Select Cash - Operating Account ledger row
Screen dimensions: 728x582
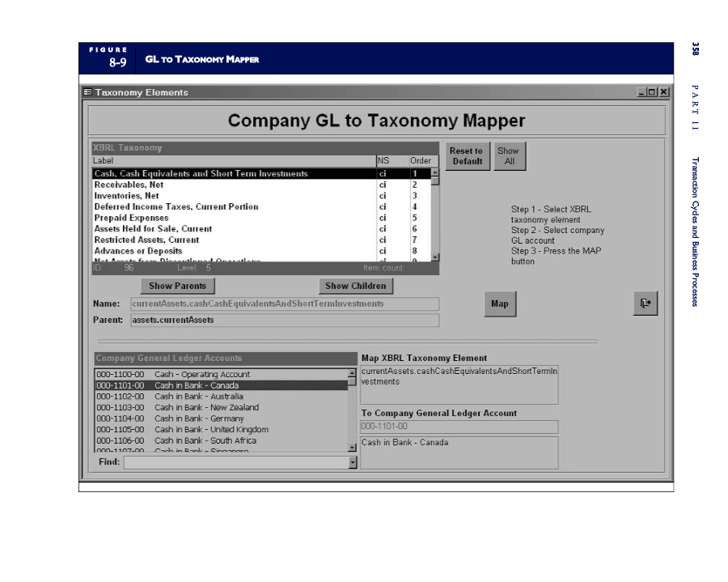[202, 375]
